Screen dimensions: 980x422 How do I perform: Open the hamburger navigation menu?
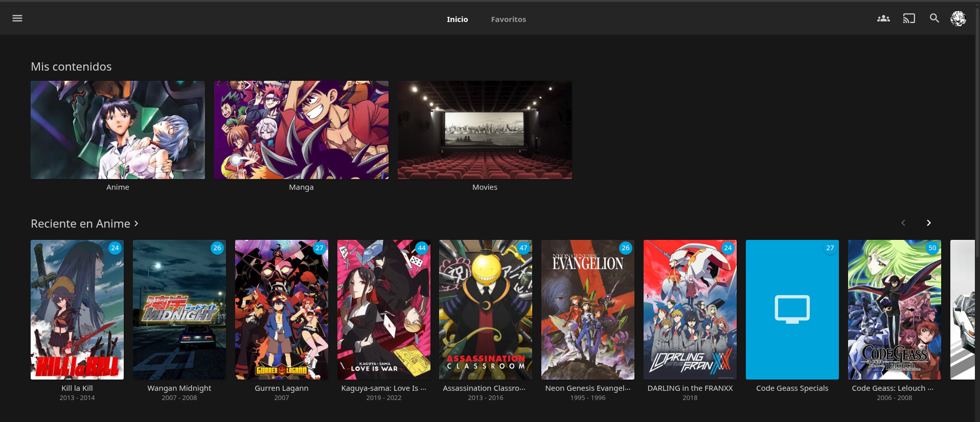click(x=17, y=18)
